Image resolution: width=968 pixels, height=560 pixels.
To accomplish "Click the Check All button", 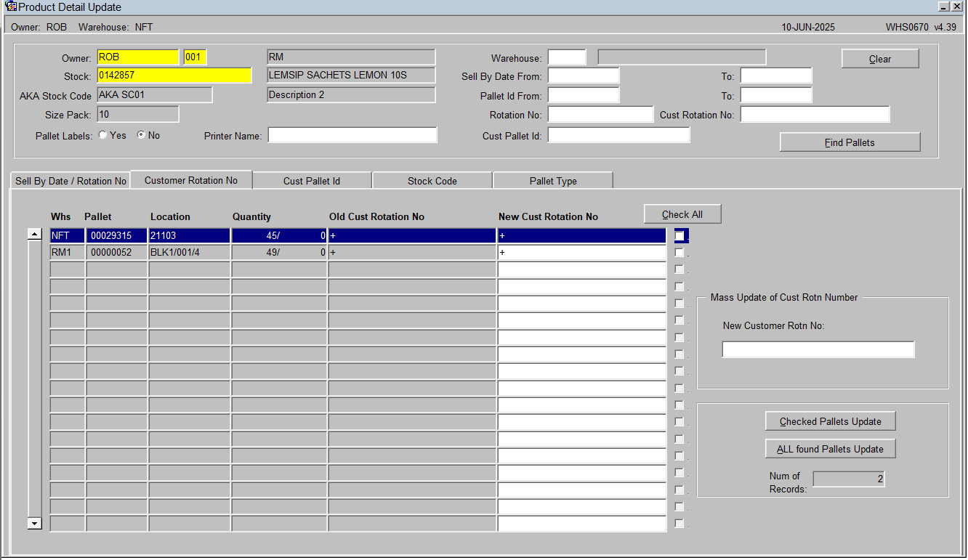I will pyautogui.click(x=682, y=214).
